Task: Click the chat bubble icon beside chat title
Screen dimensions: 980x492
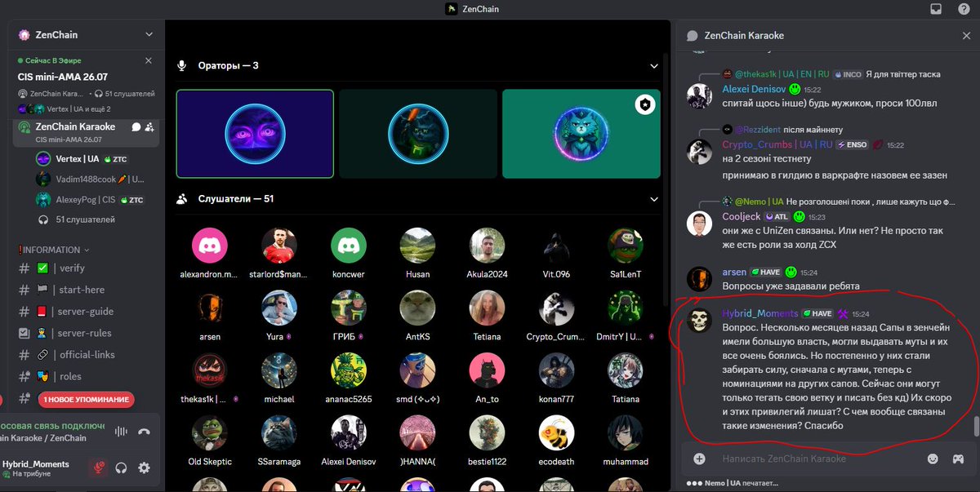Action: pos(693,36)
